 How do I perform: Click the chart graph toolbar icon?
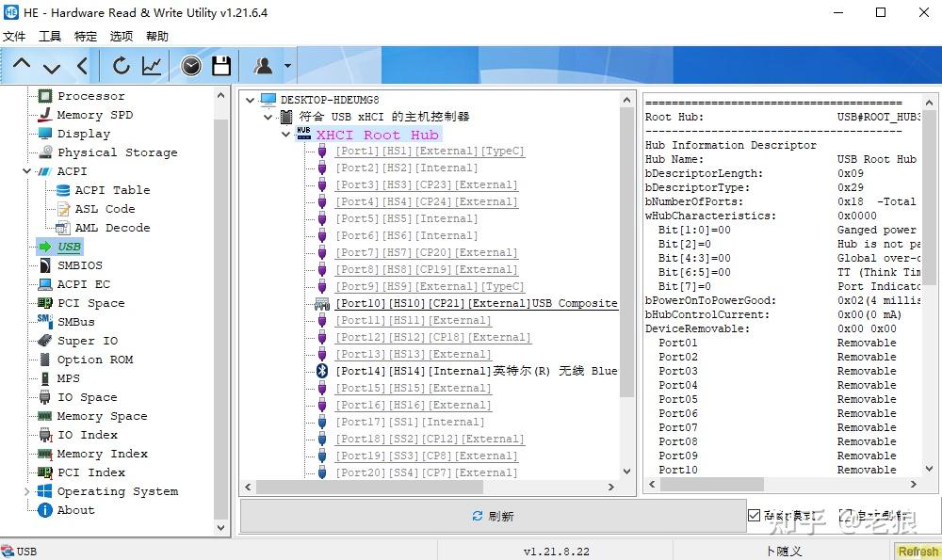point(152,66)
